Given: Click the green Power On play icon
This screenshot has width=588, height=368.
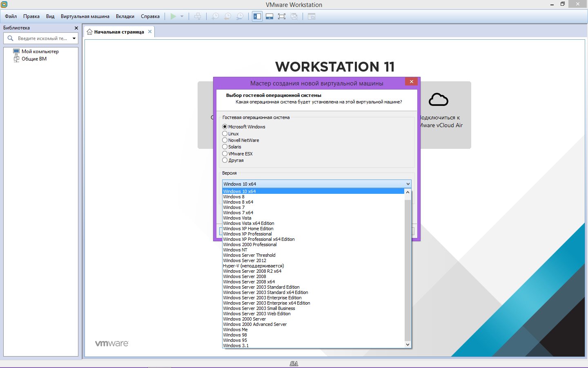Looking at the screenshot, I should click(x=173, y=16).
